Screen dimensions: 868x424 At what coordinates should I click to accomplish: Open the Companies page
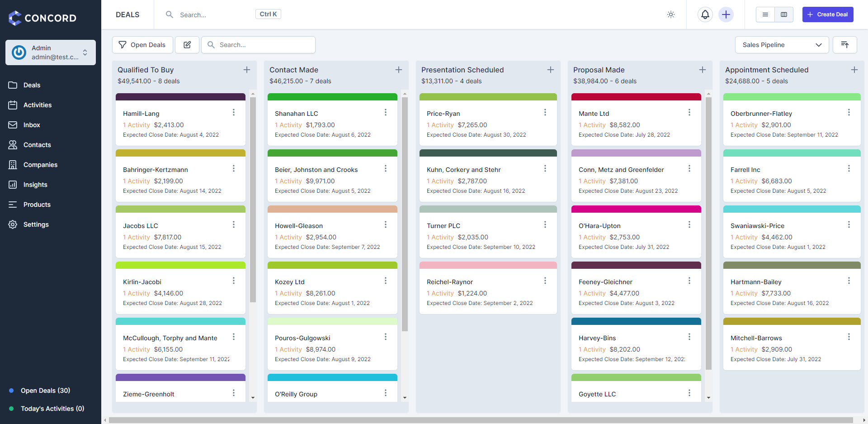tap(40, 165)
